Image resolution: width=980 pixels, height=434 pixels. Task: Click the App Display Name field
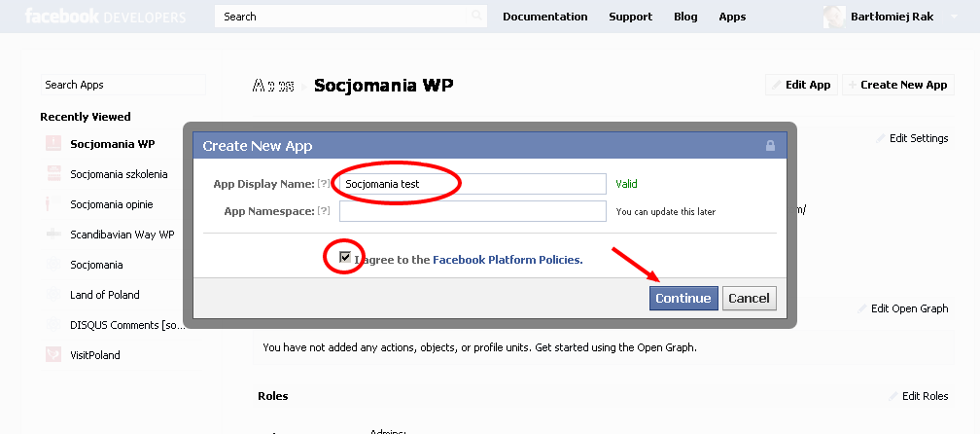coord(472,184)
